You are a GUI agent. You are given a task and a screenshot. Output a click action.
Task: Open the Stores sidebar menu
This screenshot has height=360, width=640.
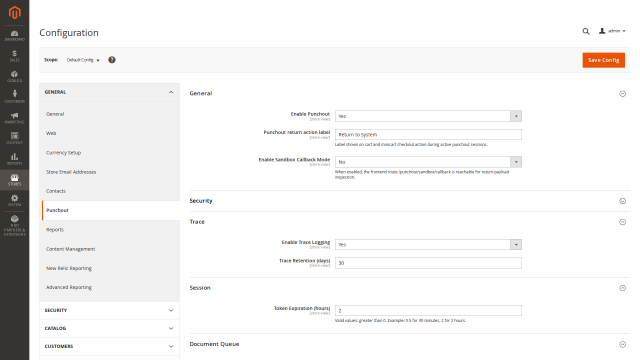[14, 180]
